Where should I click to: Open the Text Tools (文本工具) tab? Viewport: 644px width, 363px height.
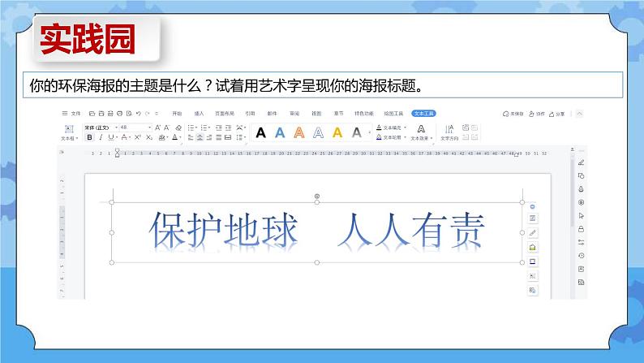(423, 114)
